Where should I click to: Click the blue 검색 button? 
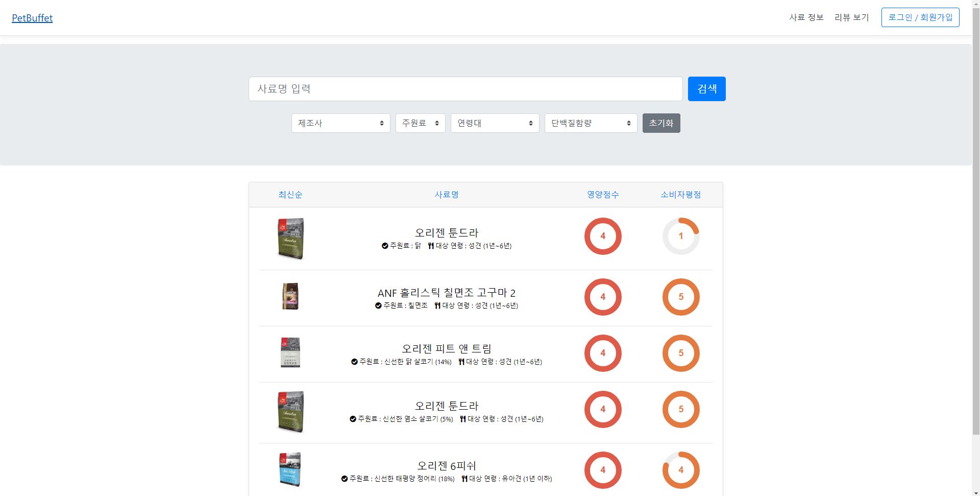(707, 89)
